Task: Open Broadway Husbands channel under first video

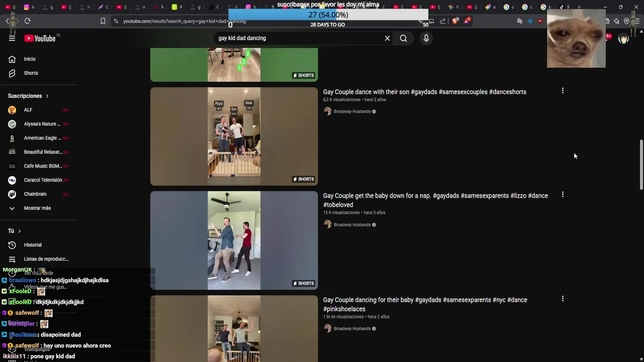Action: pyautogui.click(x=352, y=112)
